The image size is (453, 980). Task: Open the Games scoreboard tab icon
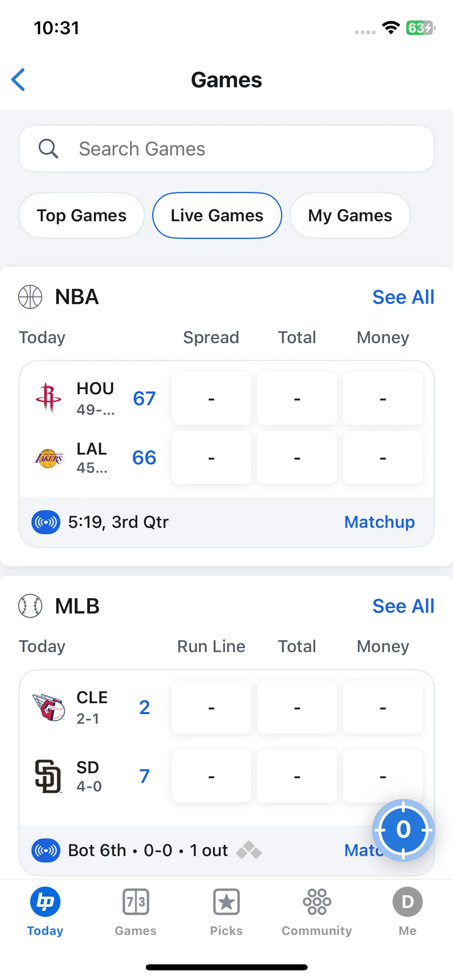tap(136, 902)
